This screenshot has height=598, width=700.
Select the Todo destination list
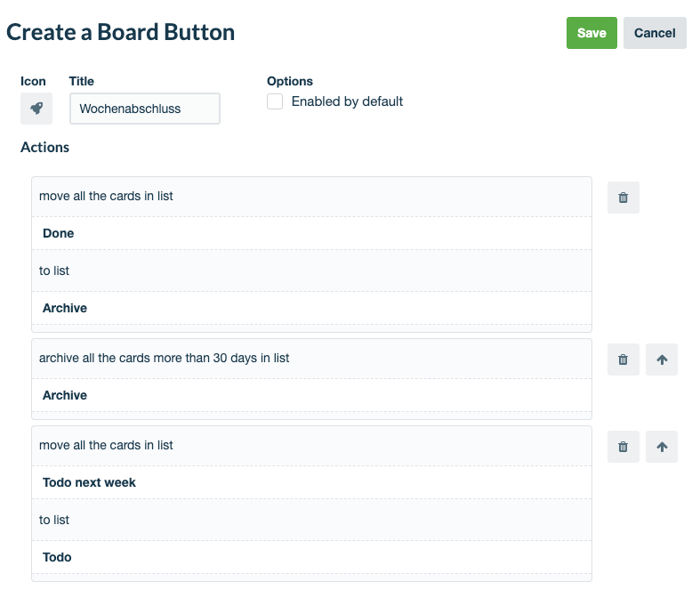(x=311, y=557)
